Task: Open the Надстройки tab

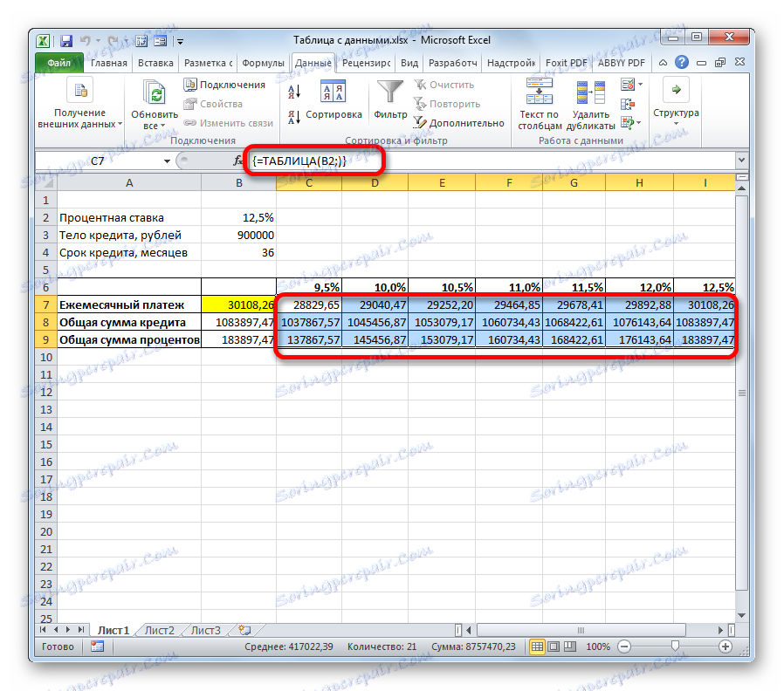Action: (511, 63)
